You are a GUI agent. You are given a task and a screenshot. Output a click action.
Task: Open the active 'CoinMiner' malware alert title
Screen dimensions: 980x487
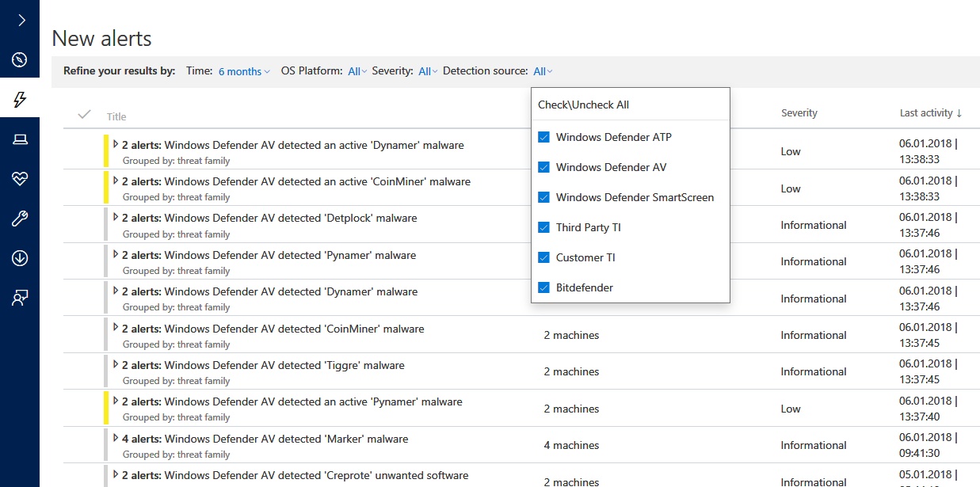317,181
